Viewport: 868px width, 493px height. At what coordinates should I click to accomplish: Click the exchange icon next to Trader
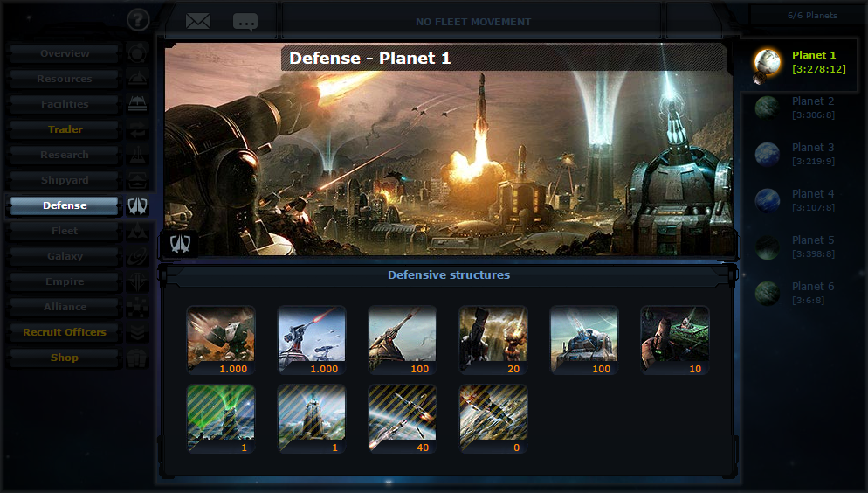point(137,129)
